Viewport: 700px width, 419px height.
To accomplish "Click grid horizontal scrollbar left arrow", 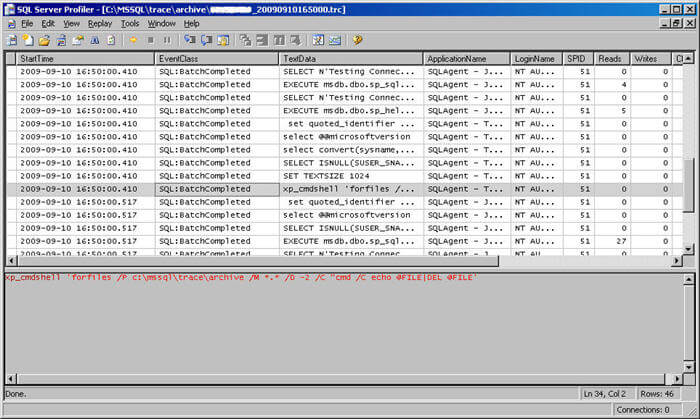I will (11, 261).
